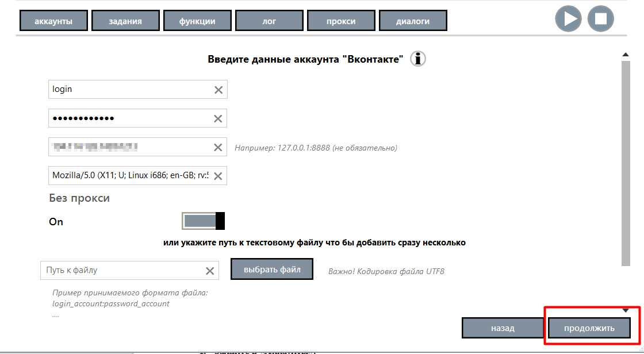644x354 pixels.
Task: Clear the login field with its X
Action: [218, 90]
